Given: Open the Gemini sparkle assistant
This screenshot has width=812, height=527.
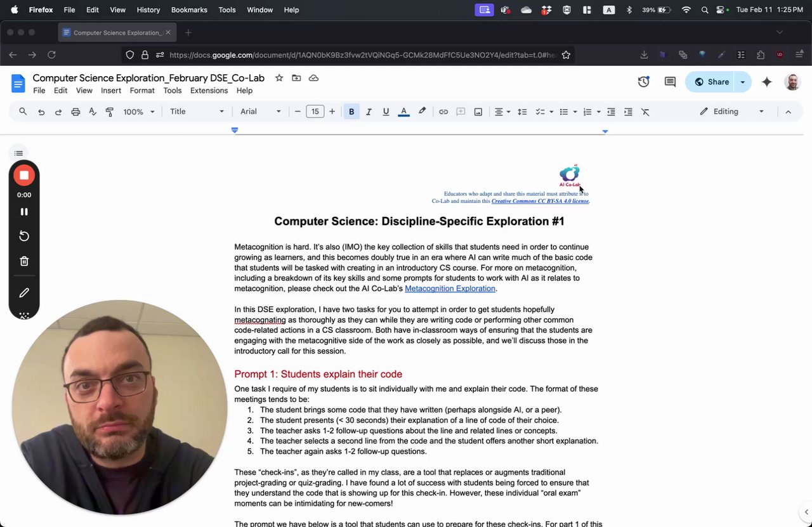Looking at the screenshot, I should pos(767,82).
